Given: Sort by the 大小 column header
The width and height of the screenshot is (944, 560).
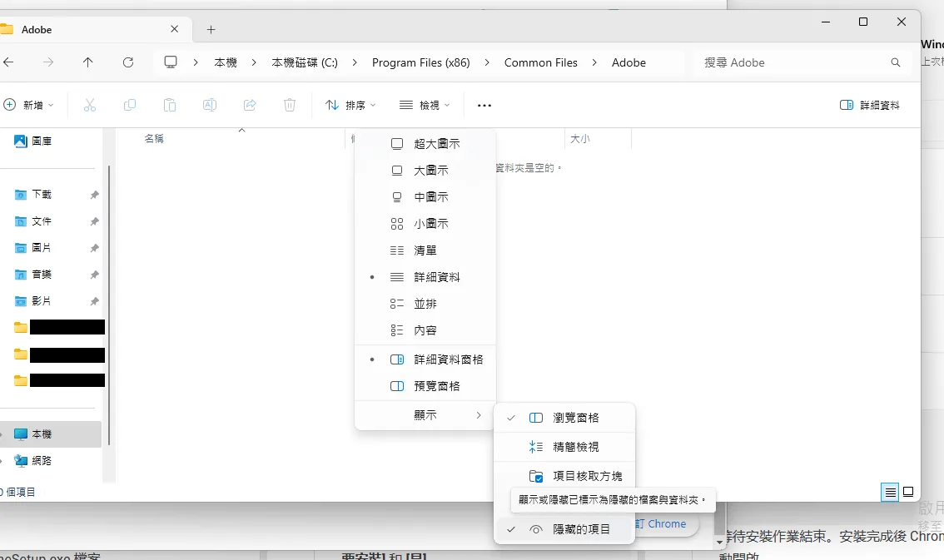Looking at the screenshot, I should click(x=579, y=138).
